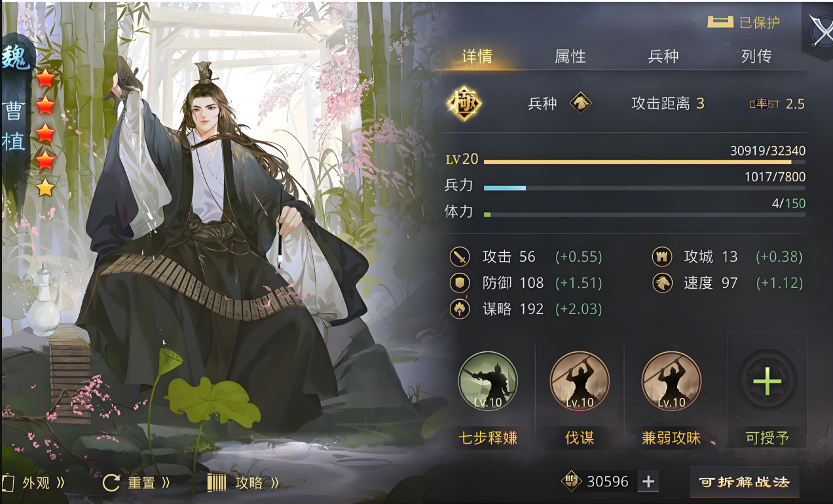The image size is (833, 504).
Task: Expand the 外观 appearance option
Action: [34, 483]
